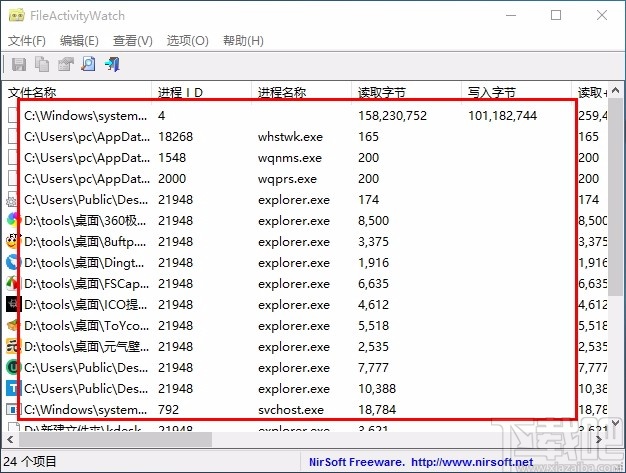This screenshot has width=626, height=473.
Task: Click the Exit toolbar icon
Action: 112,64
